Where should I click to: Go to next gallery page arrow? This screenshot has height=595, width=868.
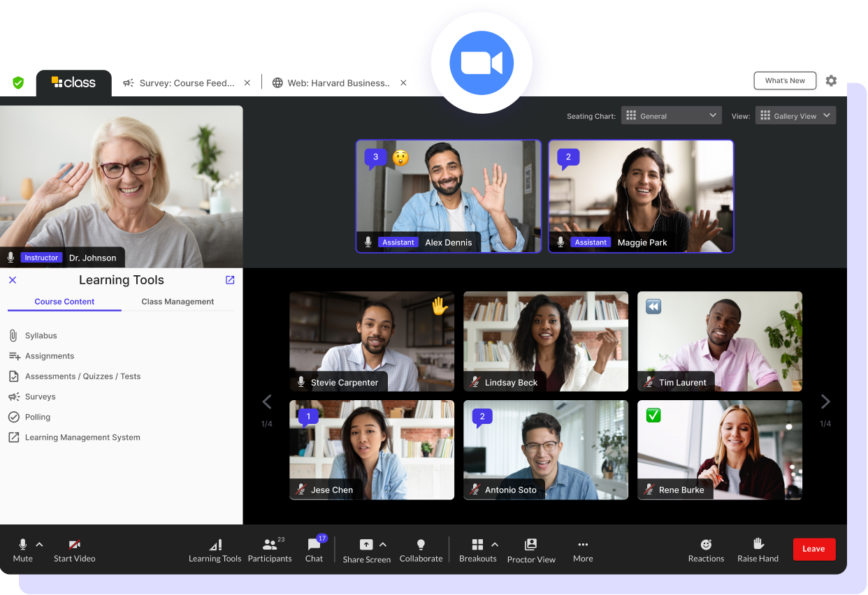[x=825, y=402]
